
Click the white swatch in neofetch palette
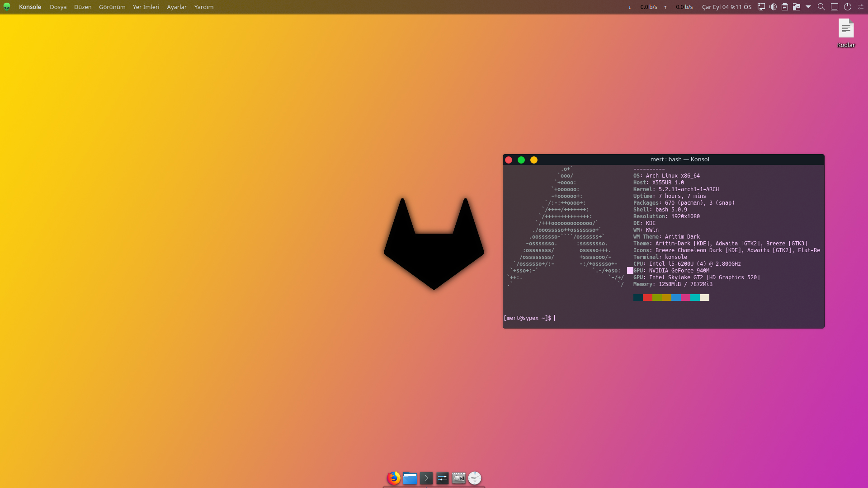click(704, 297)
